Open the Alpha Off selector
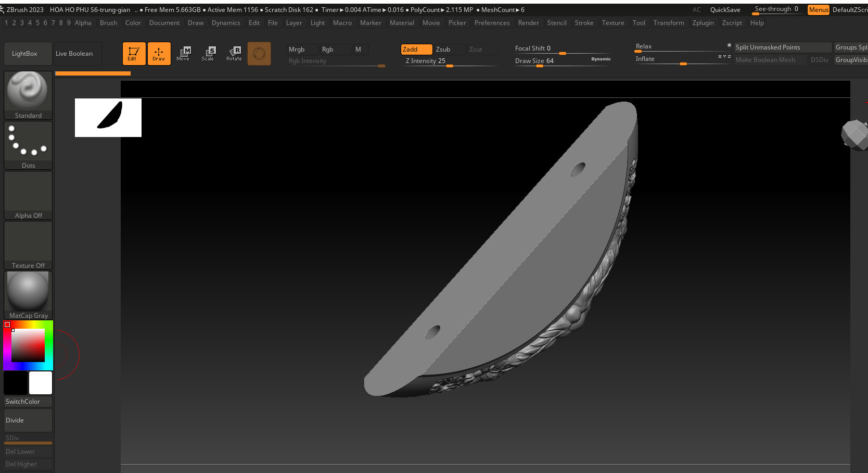The width and height of the screenshot is (868, 473). (x=28, y=195)
